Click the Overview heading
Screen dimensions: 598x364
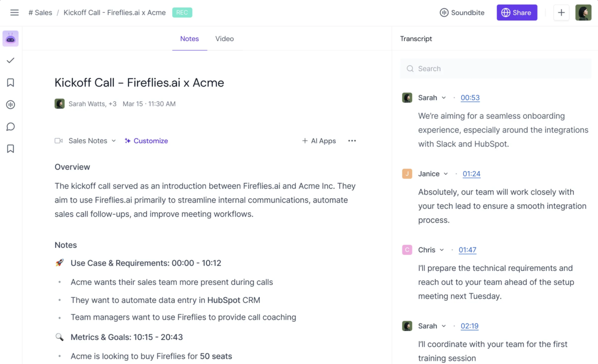[x=72, y=167]
